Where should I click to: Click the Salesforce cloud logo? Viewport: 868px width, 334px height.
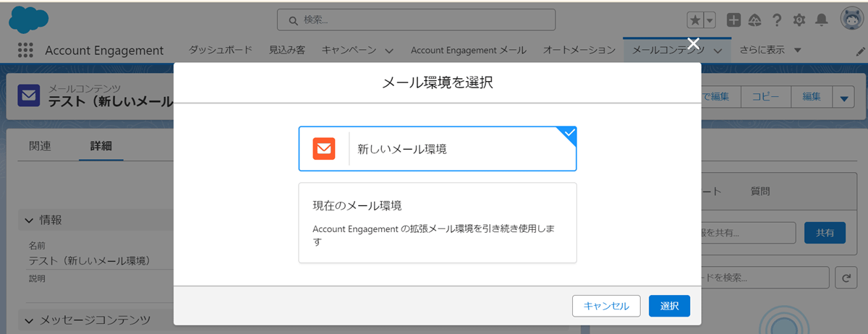[x=28, y=20]
